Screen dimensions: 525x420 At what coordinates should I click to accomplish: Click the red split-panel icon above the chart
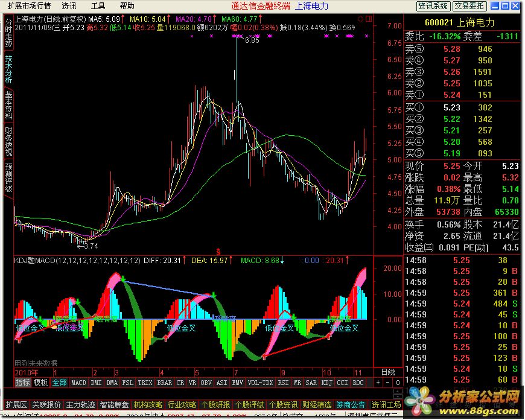pyautogui.click(x=369, y=19)
